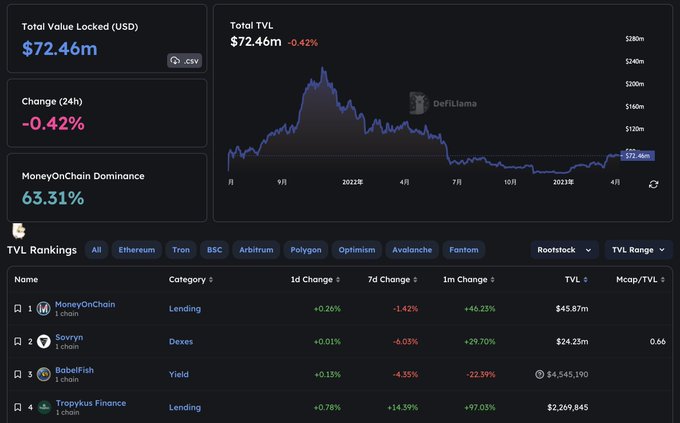This screenshot has height=423, width=680.
Task: Sort table by Category column
Action: click(191, 279)
